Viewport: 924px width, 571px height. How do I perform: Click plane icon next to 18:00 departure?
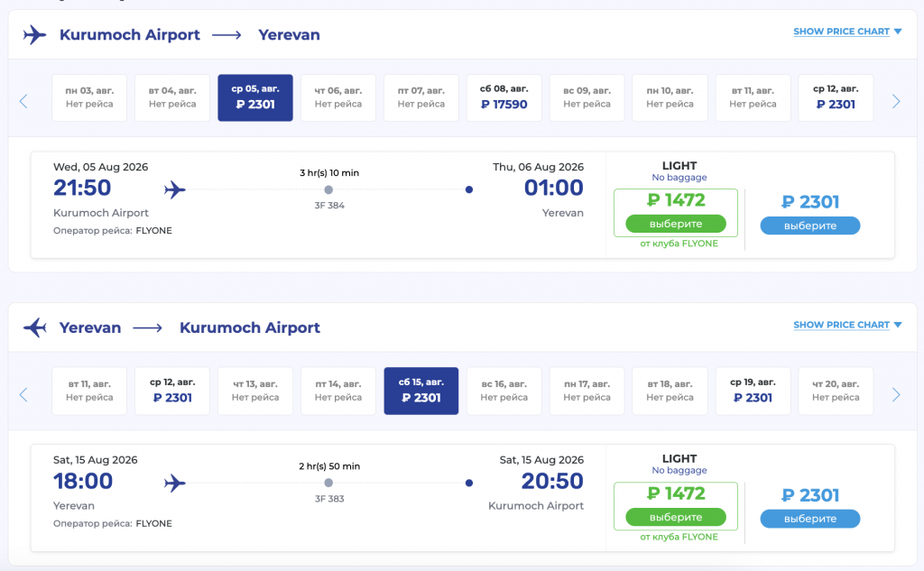[175, 484]
